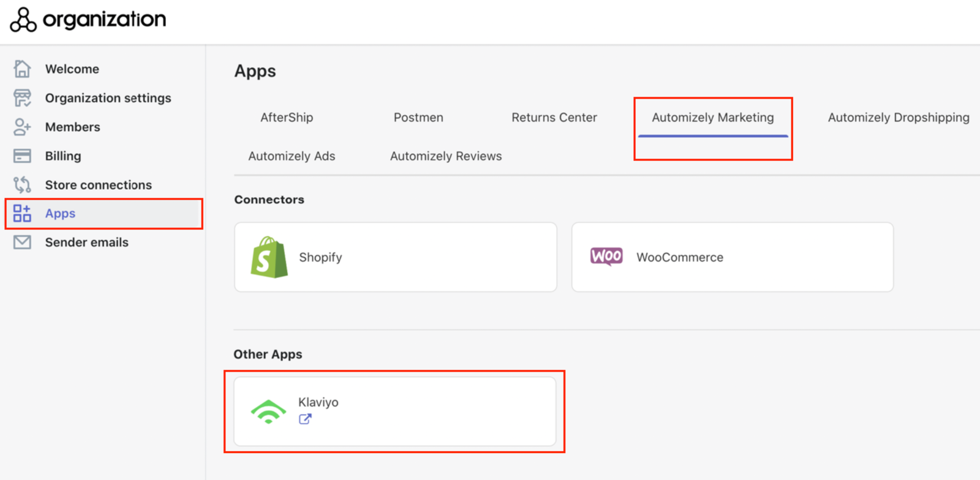Select the Automizely Marketing tab
The height and width of the screenshot is (480, 980).
pyautogui.click(x=713, y=118)
